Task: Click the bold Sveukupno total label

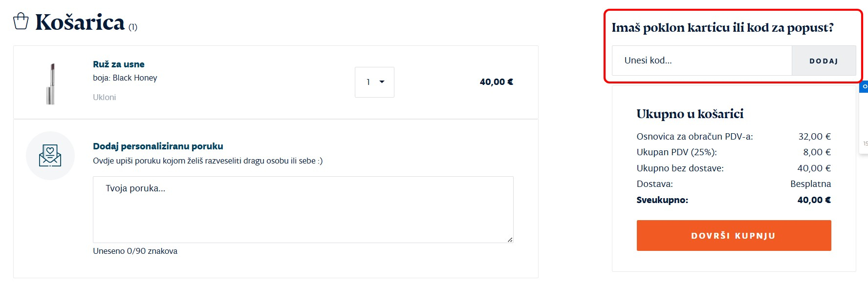Action: [x=662, y=200]
